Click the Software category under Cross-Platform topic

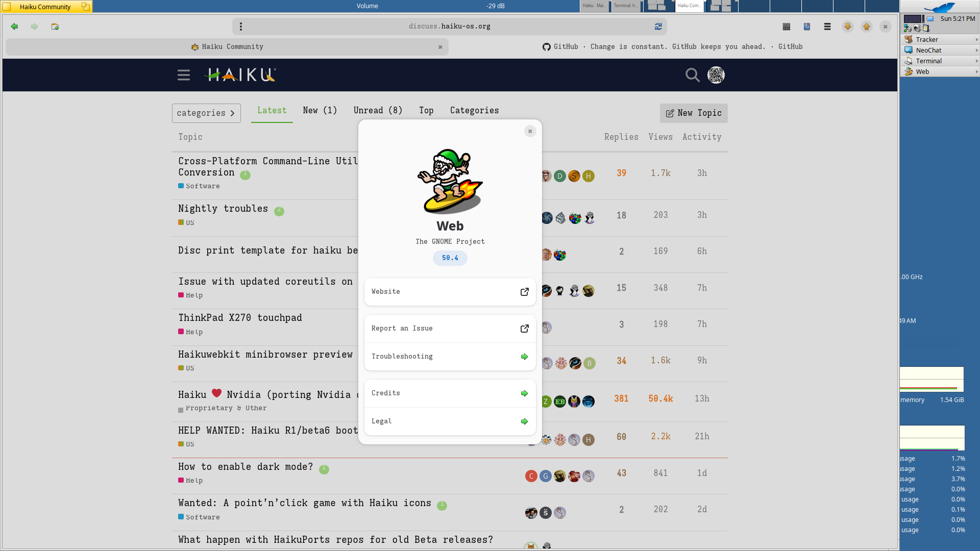tap(199, 186)
